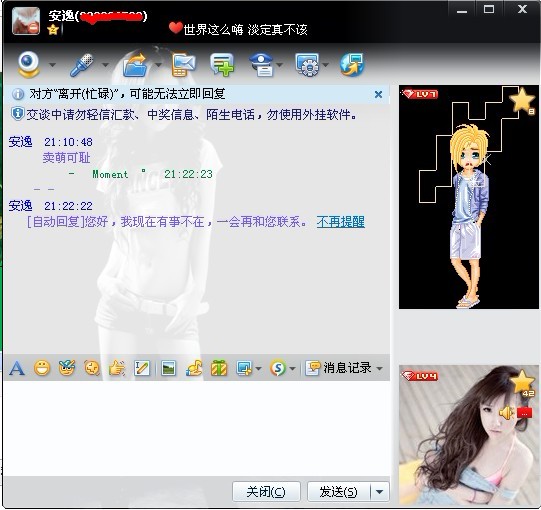This screenshot has height=510, width=541.
Task: Click the 不再提醒 link
Action: [341, 222]
